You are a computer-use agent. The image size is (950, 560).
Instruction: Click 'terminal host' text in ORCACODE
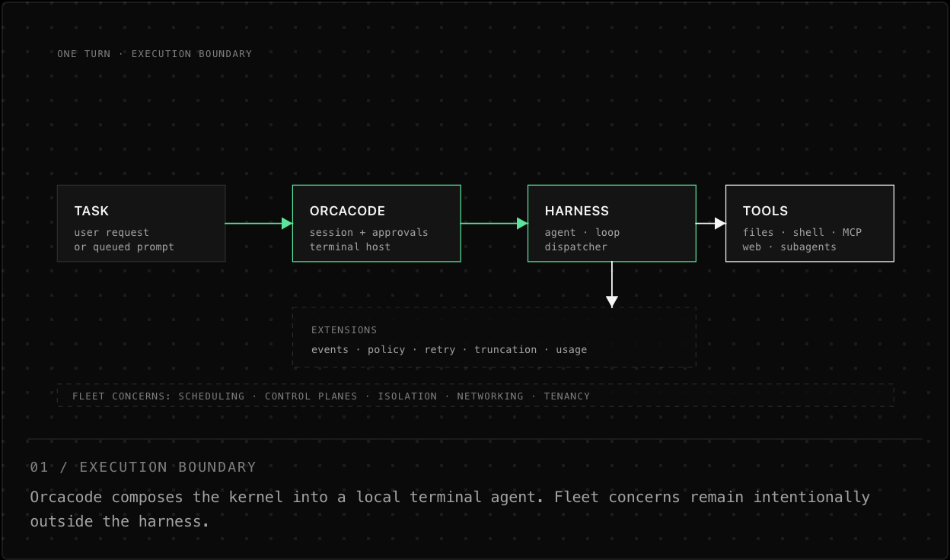click(x=350, y=247)
